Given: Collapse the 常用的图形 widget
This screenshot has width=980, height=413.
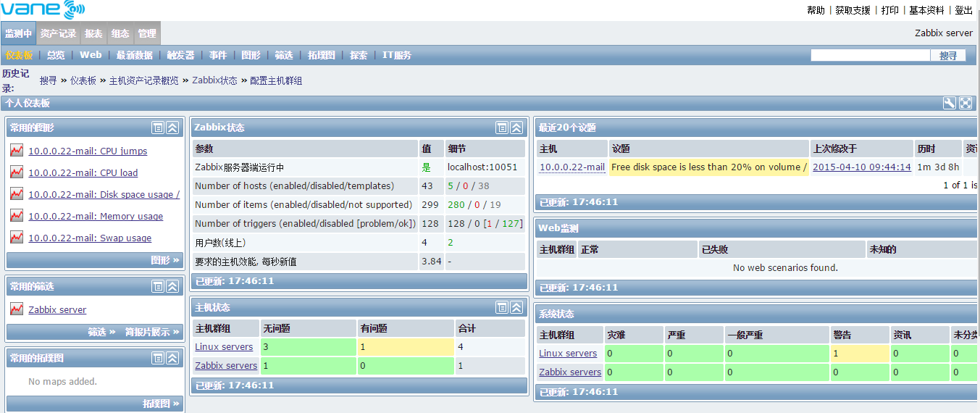Looking at the screenshot, I should pos(172,128).
